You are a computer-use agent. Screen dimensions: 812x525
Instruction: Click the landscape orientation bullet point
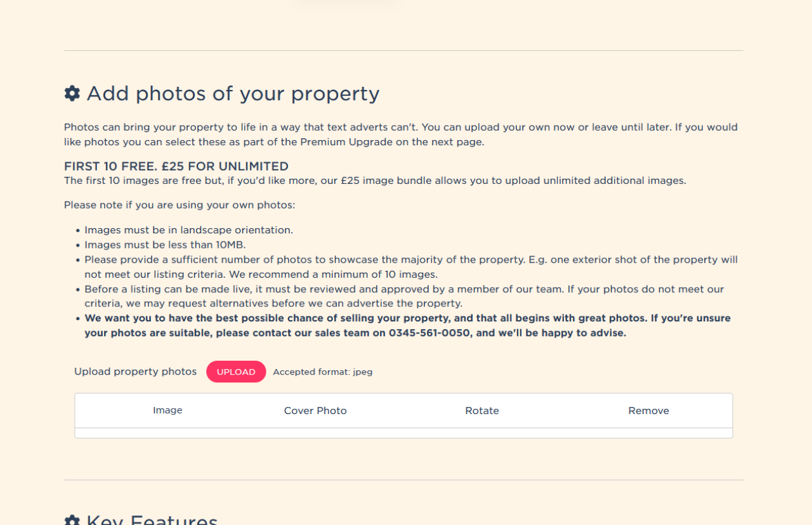coord(188,230)
